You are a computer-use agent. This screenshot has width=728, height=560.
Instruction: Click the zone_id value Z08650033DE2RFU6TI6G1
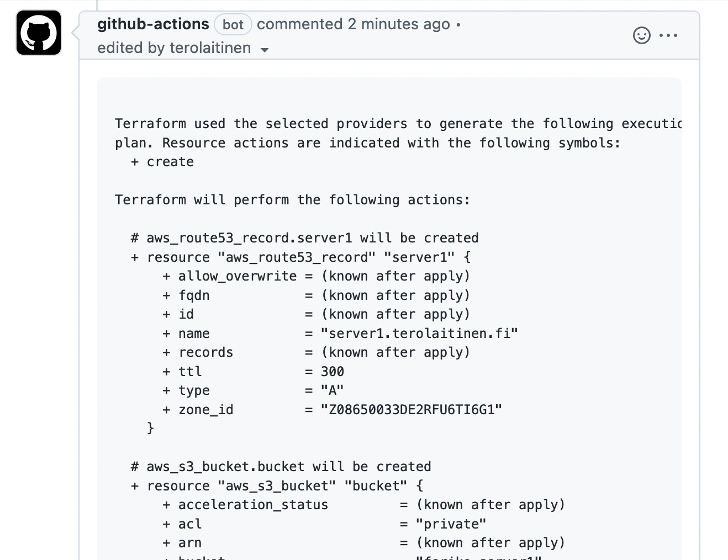412,410
